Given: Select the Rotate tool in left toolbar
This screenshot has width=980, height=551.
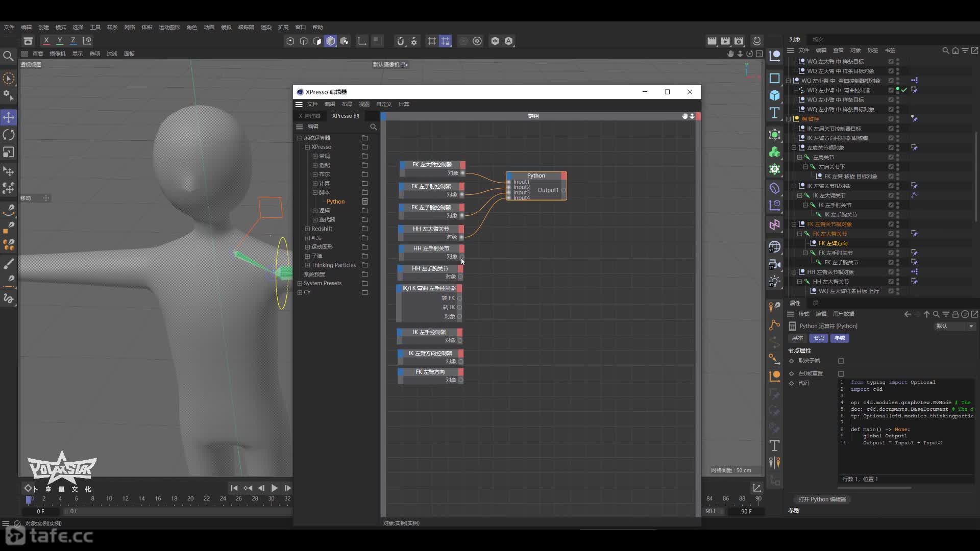Looking at the screenshot, I should [x=9, y=135].
